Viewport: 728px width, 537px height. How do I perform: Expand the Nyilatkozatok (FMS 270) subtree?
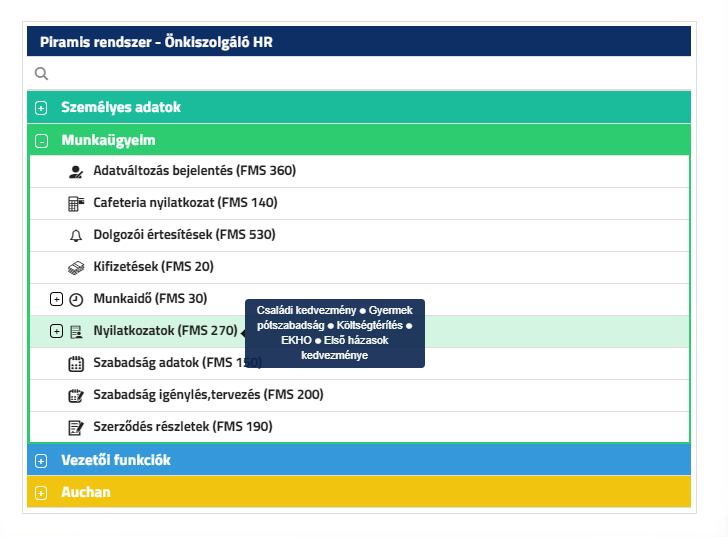(56, 331)
